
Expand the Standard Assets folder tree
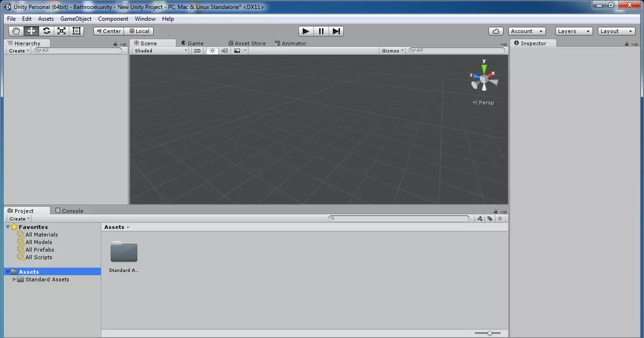pyautogui.click(x=15, y=279)
